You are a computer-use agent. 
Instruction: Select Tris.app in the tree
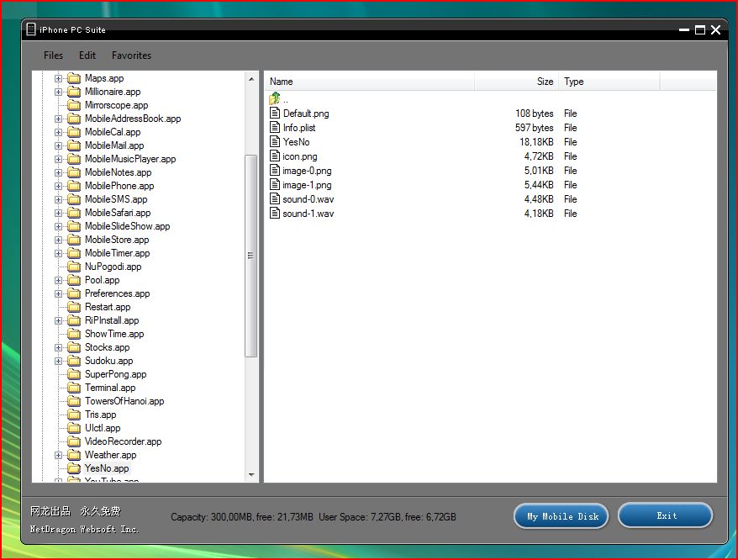(x=100, y=415)
